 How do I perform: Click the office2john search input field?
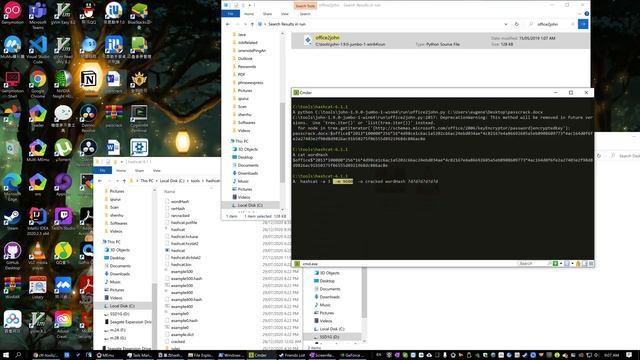point(552,24)
